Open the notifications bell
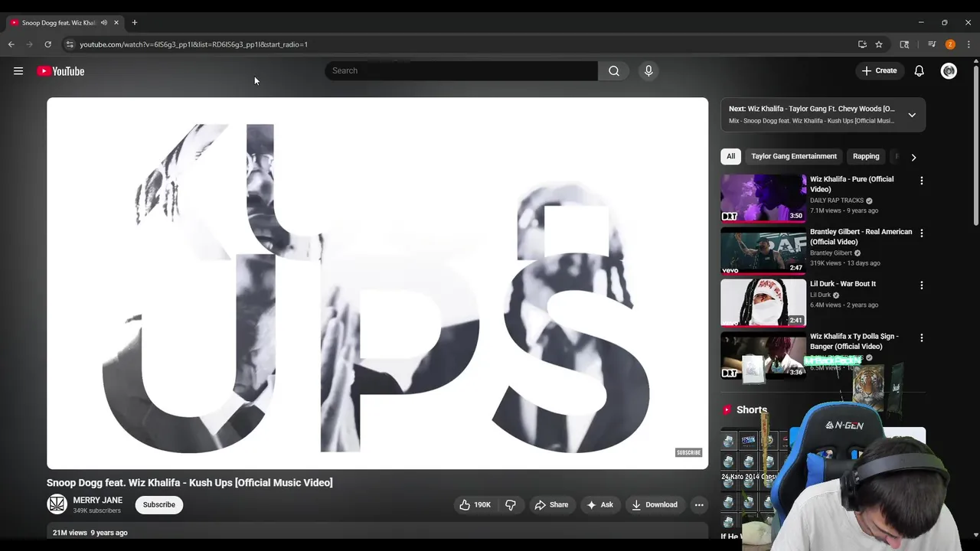 tap(920, 70)
